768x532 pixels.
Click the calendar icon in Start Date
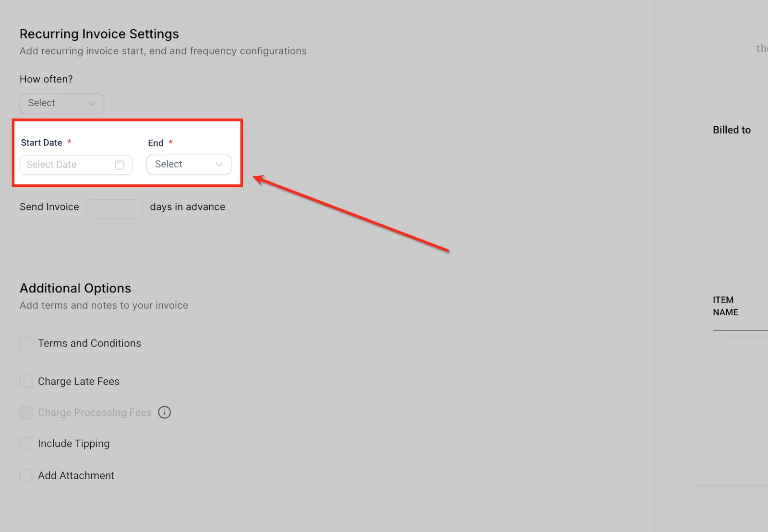tap(120, 165)
